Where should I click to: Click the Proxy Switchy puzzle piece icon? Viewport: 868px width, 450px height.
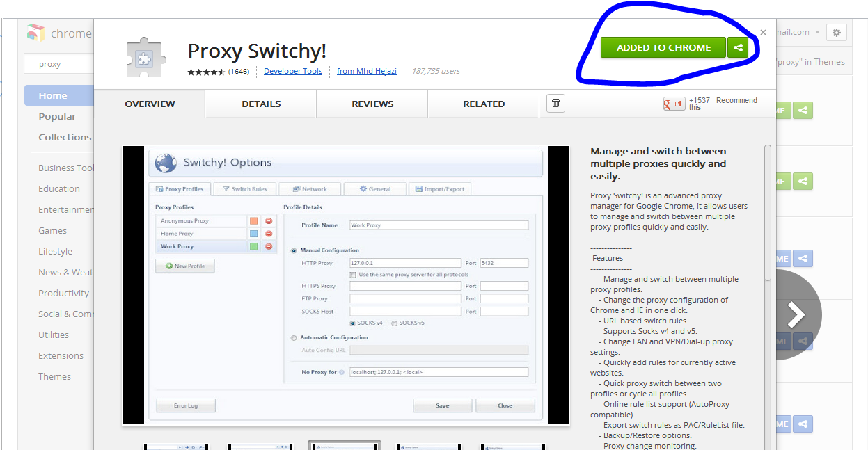tap(146, 58)
